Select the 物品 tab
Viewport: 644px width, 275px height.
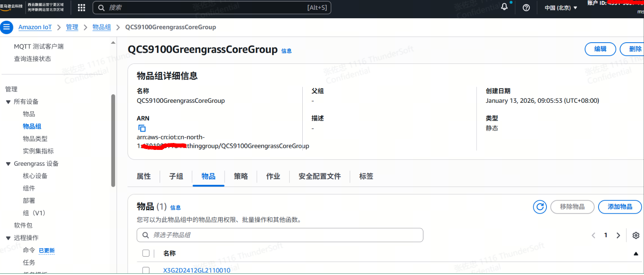(208, 176)
